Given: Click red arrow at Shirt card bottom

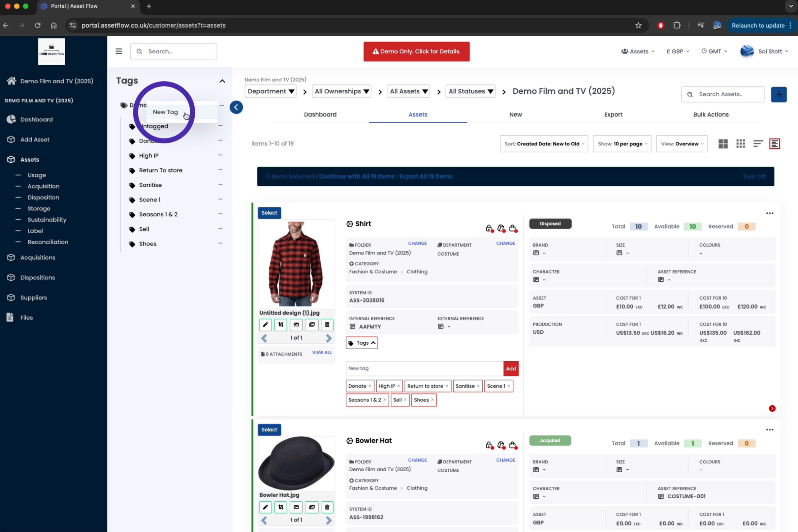Looking at the screenshot, I should pyautogui.click(x=772, y=409).
